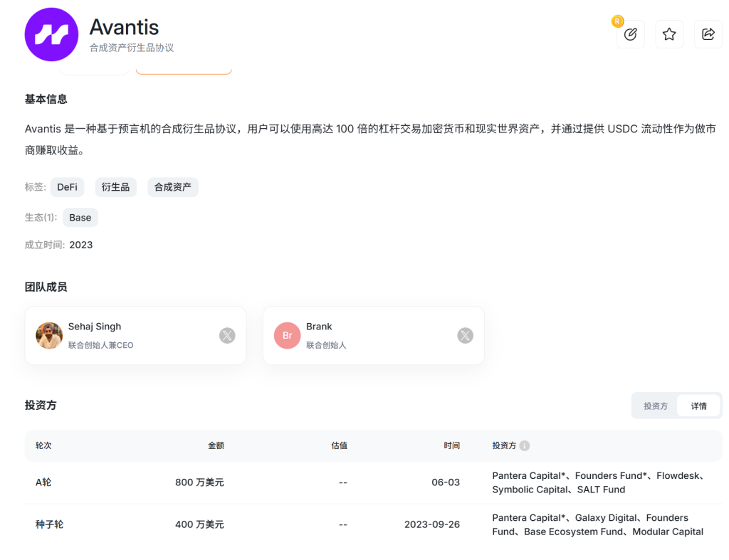The width and height of the screenshot is (729, 560).
Task: Click the 轮次 column header
Action: coord(43,445)
